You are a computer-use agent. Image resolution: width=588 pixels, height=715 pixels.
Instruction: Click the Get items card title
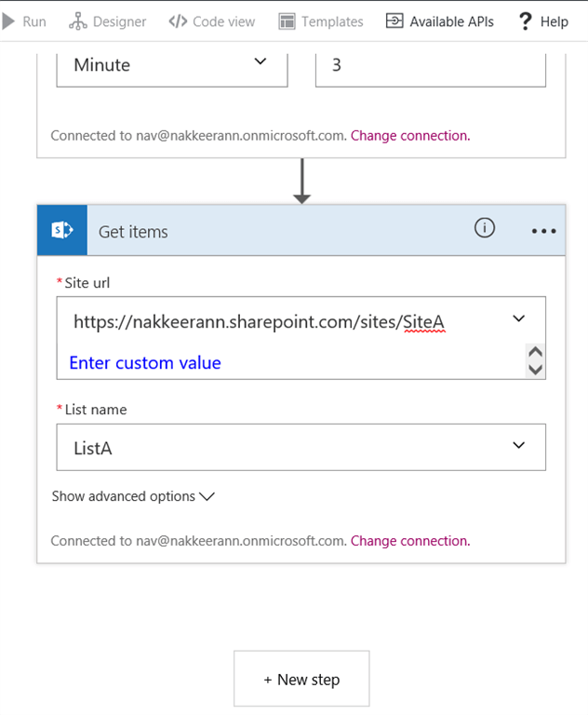[x=133, y=232]
